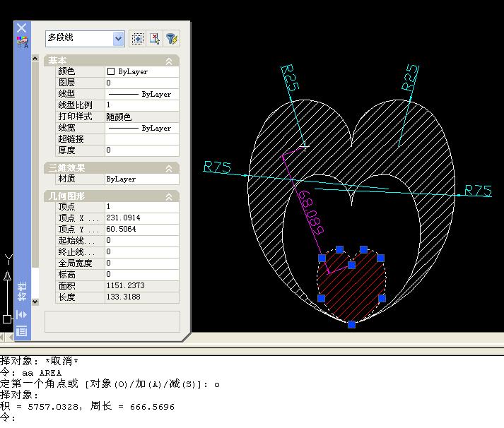The width and height of the screenshot is (504, 428).
Task: Edit the 线型比例 value field
Action: [142, 105]
